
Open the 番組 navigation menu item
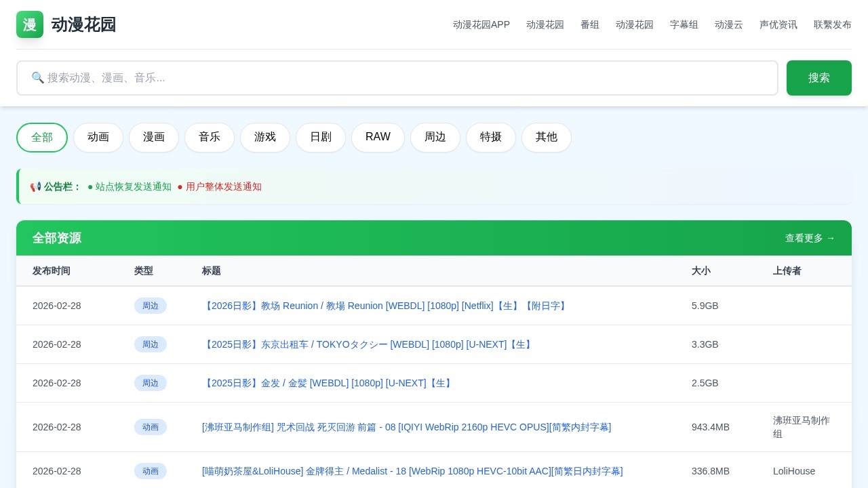point(590,24)
